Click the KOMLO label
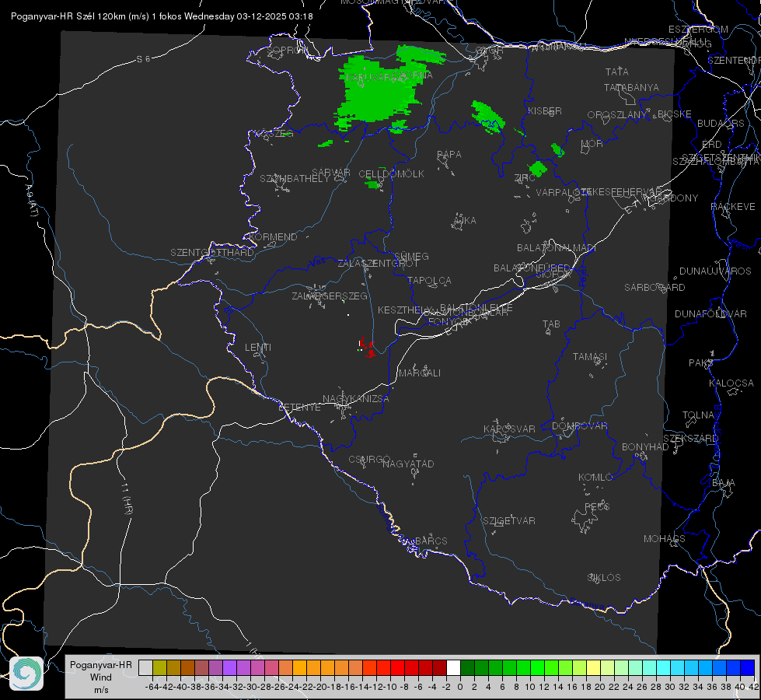 click(x=595, y=478)
